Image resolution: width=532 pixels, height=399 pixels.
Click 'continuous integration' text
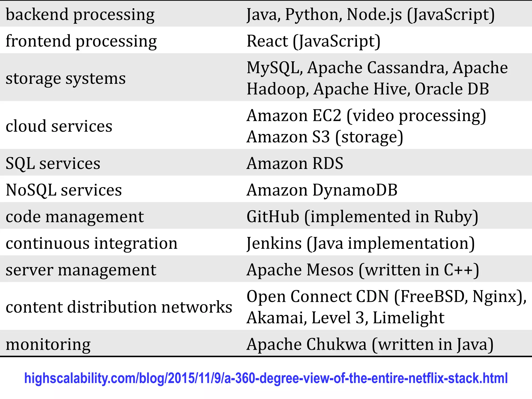tap(91, 243)
